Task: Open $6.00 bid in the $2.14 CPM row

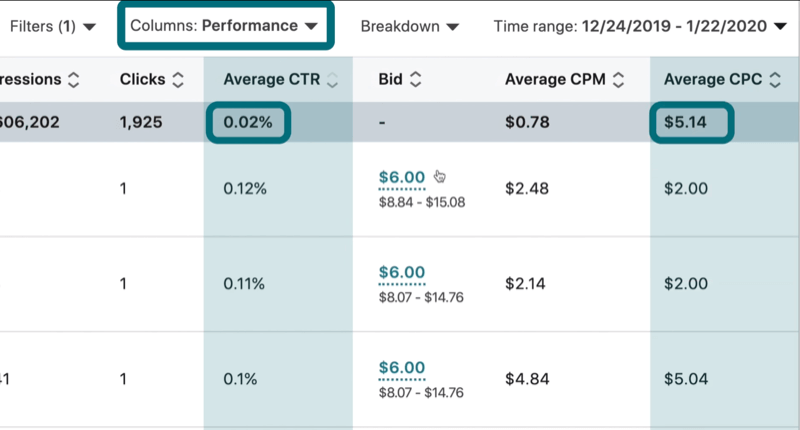Action: click(402, 272)
